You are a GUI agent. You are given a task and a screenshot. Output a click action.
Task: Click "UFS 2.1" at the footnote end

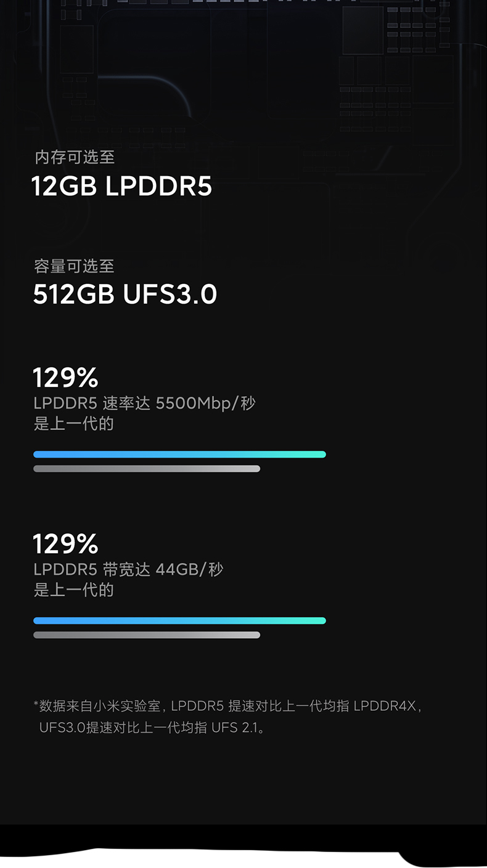234,728
